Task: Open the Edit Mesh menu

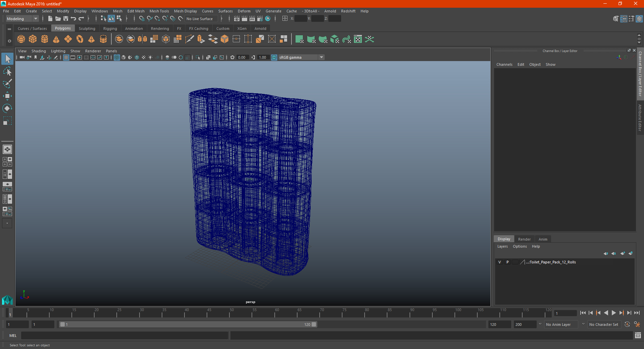Action: pyautogui.click(x=136, y=11)
